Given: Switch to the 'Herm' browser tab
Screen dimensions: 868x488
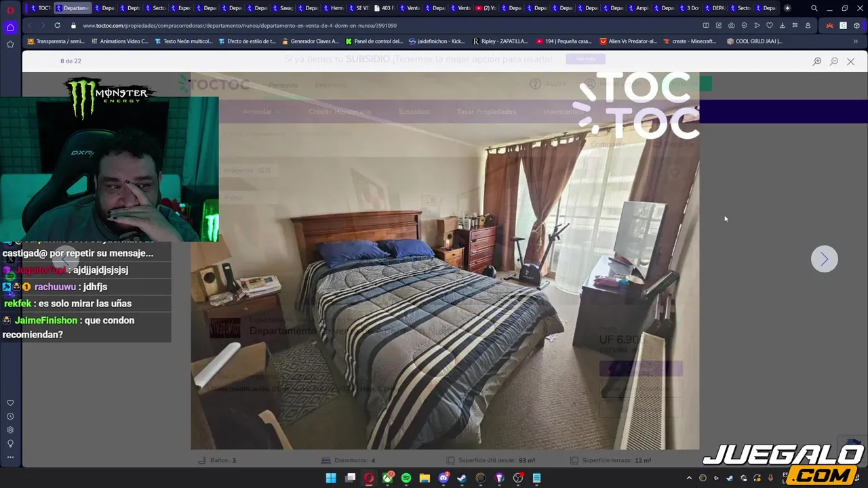Looking at the screenshot, I should click(332, 8).
